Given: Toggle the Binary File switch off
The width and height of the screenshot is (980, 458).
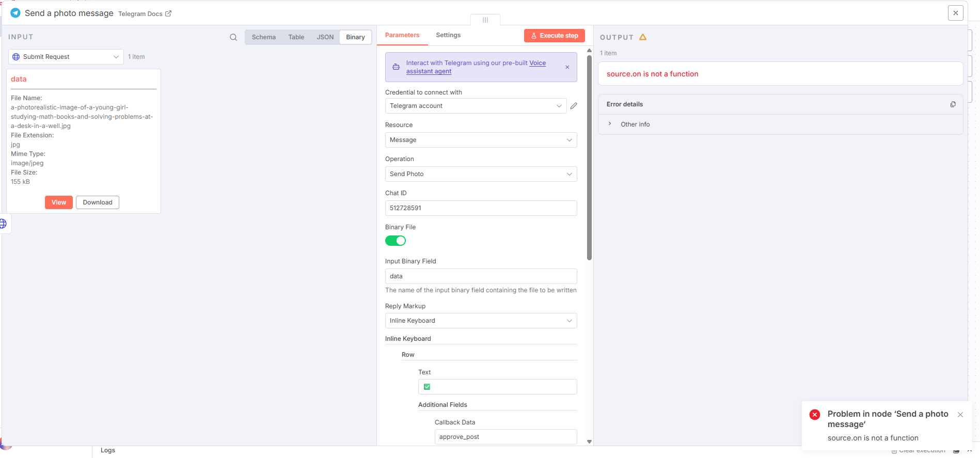Looking at the screenshot, I should [x=396, y=241].
